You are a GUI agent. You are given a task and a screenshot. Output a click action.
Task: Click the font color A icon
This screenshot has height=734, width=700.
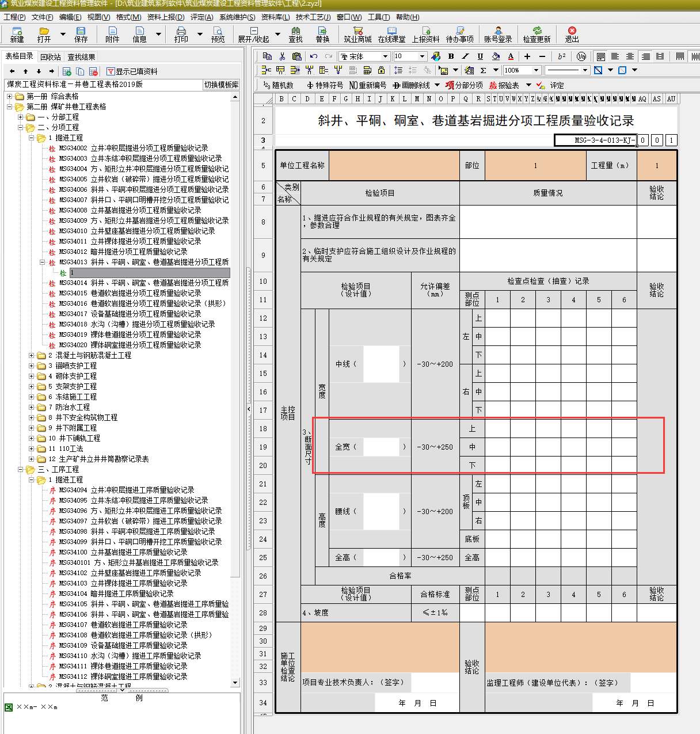(x=511, y=56)
